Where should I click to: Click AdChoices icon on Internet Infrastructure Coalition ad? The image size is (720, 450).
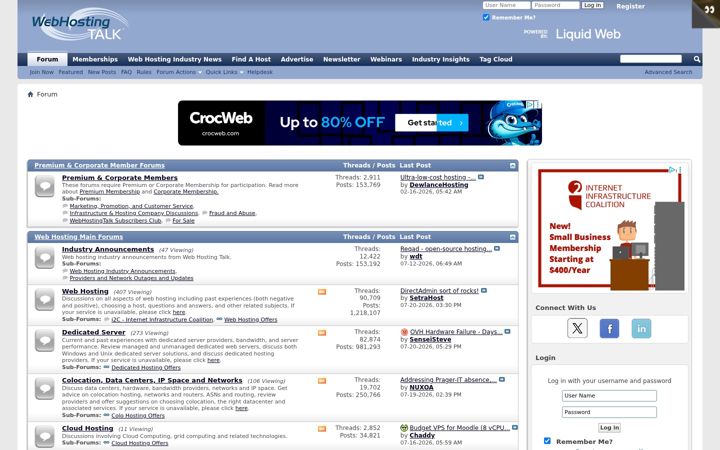[672, 170]
